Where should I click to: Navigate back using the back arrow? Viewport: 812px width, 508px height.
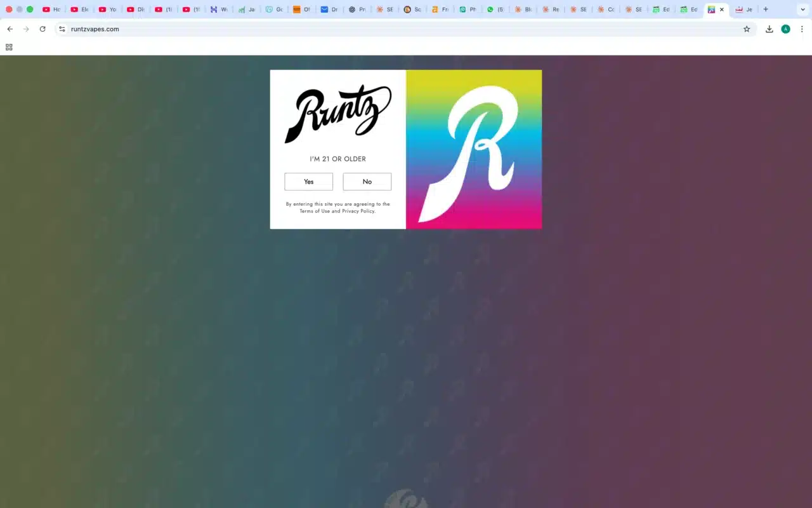click(x=10, y=29)
